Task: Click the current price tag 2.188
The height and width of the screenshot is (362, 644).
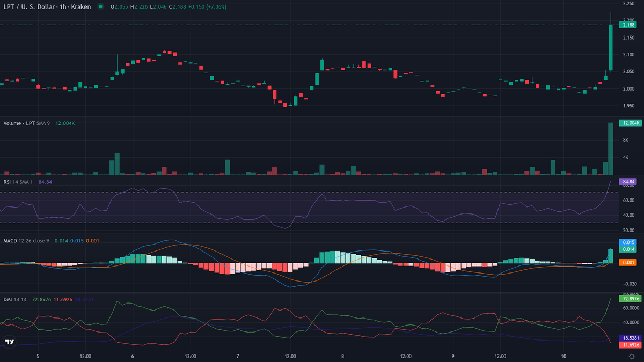Action: coord(628,25)
